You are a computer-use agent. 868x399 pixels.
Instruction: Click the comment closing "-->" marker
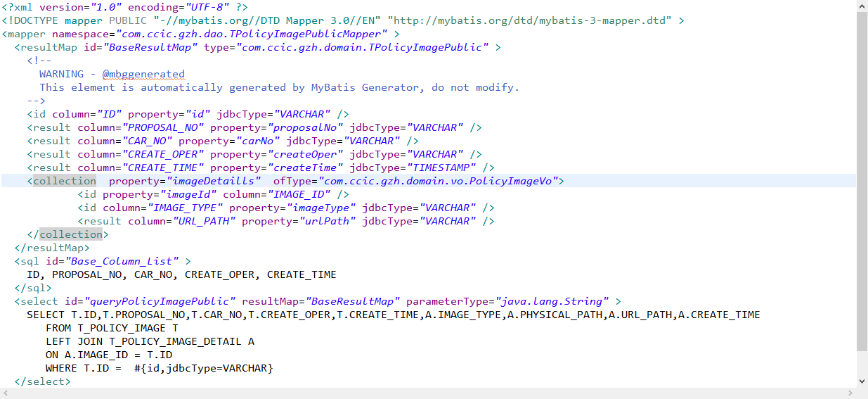(x=36, y=101)
